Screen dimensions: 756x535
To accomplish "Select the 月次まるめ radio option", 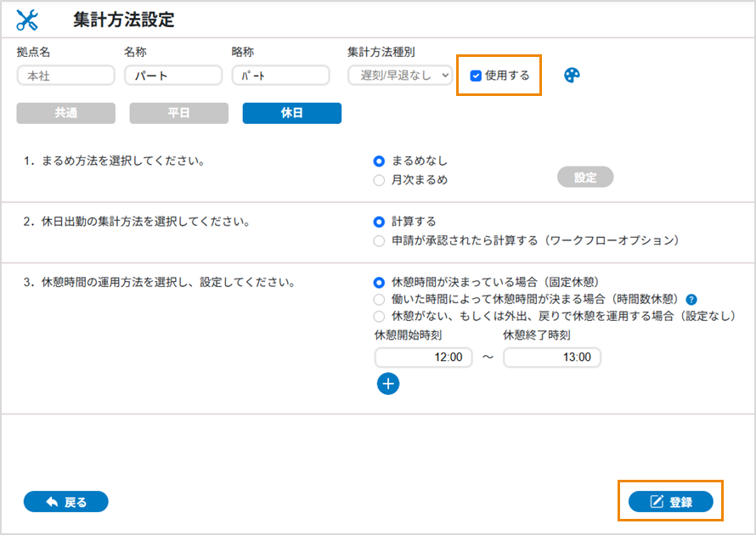I will coord(380,180).
